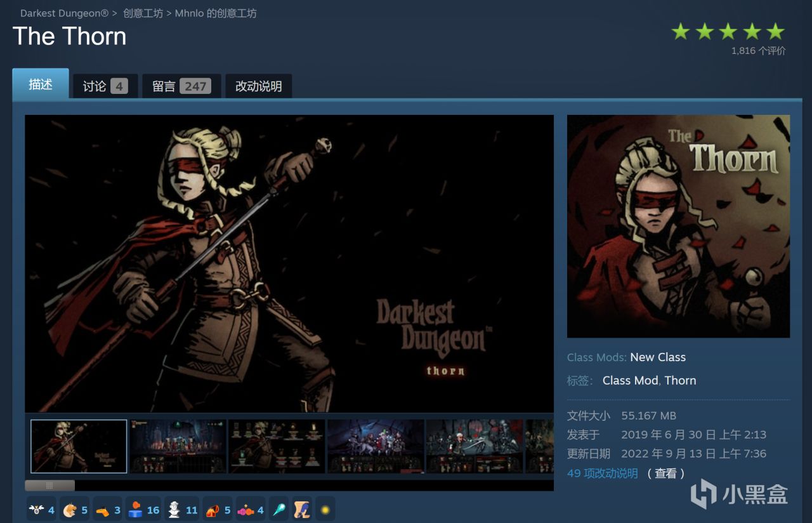812x523 pixels.
Task: Click the horse head award with count 5
Action: 75,510
